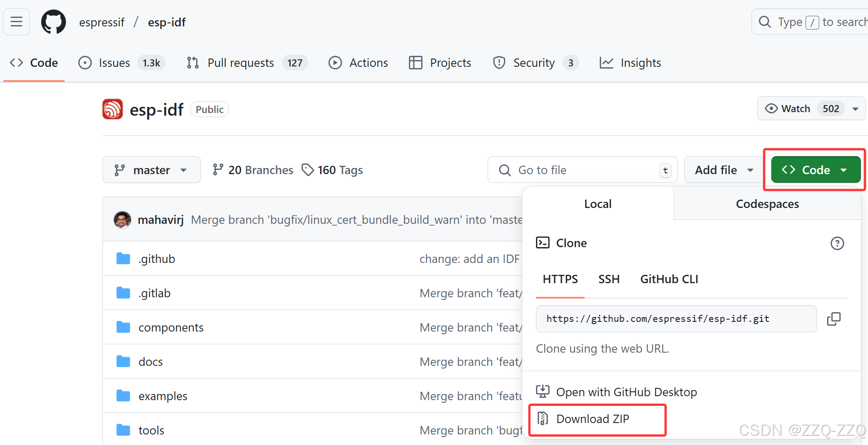The width and height of the screenshot is (868, 445).
Task: Click the examples folder icon
Action: 123,396
